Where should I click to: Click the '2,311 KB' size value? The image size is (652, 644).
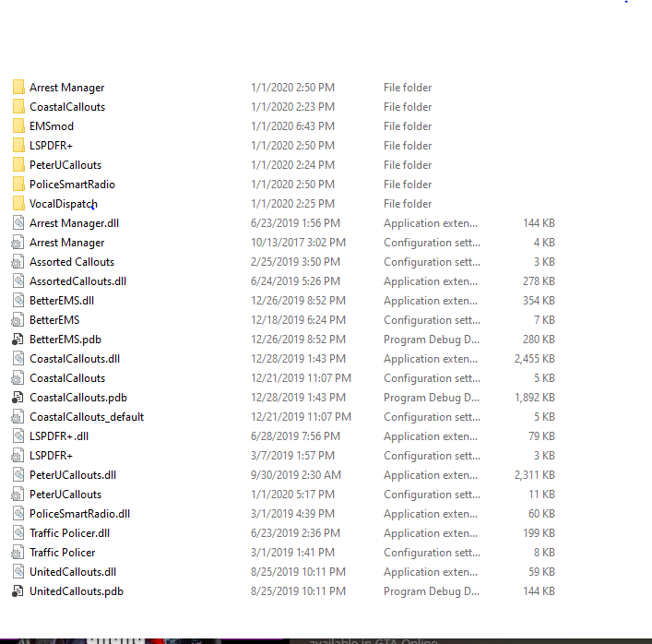point(534,475)
